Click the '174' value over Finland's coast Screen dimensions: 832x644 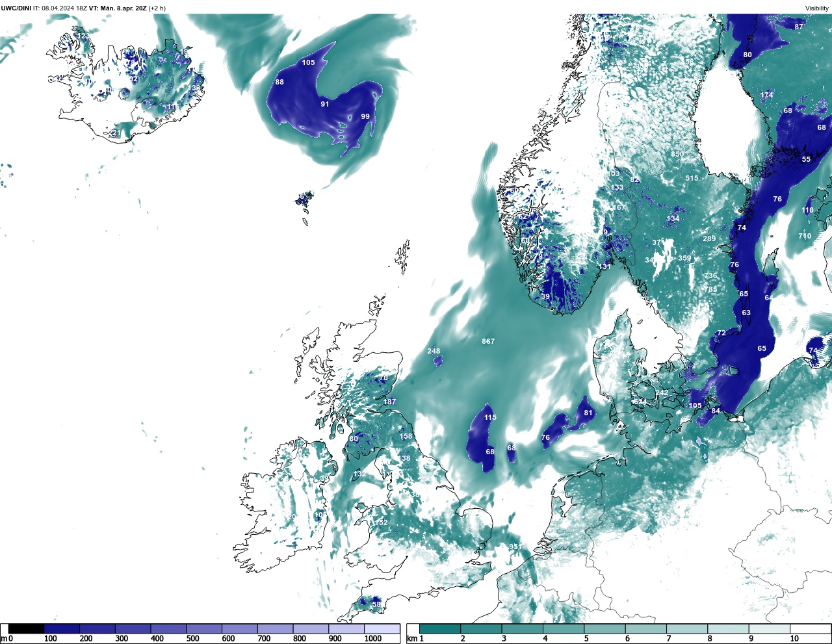click(767, 95)
